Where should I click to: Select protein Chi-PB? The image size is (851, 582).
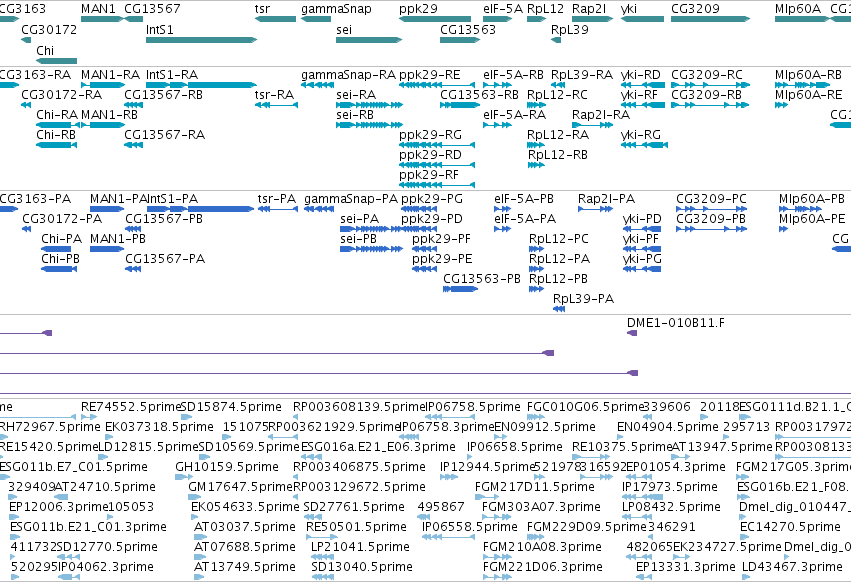point(60,259)
